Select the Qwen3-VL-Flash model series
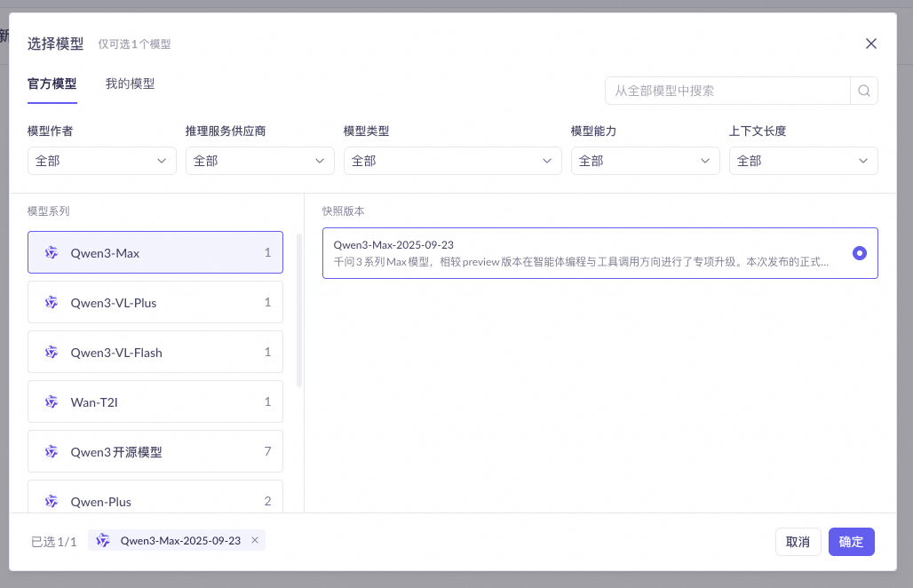 pyautogui.click(x=155, y=353)
